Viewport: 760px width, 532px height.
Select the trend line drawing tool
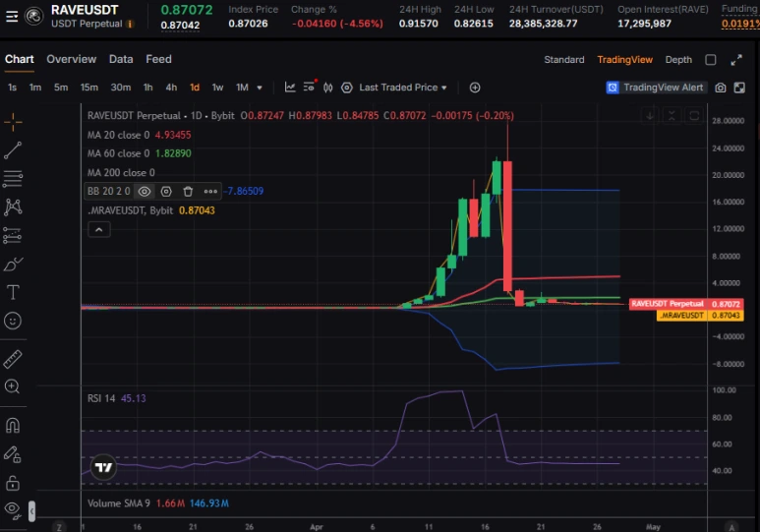13,150
